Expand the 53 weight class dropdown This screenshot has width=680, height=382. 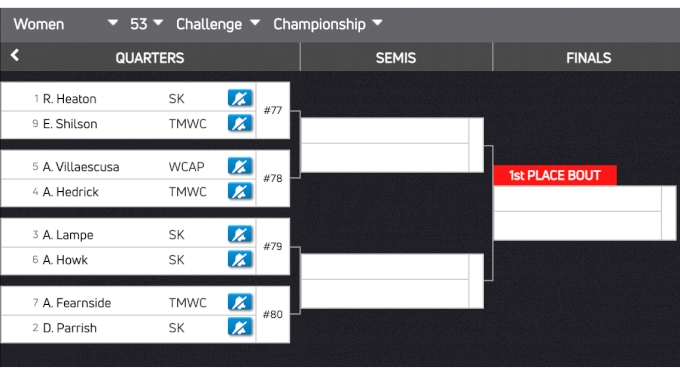tap(147, 24)
